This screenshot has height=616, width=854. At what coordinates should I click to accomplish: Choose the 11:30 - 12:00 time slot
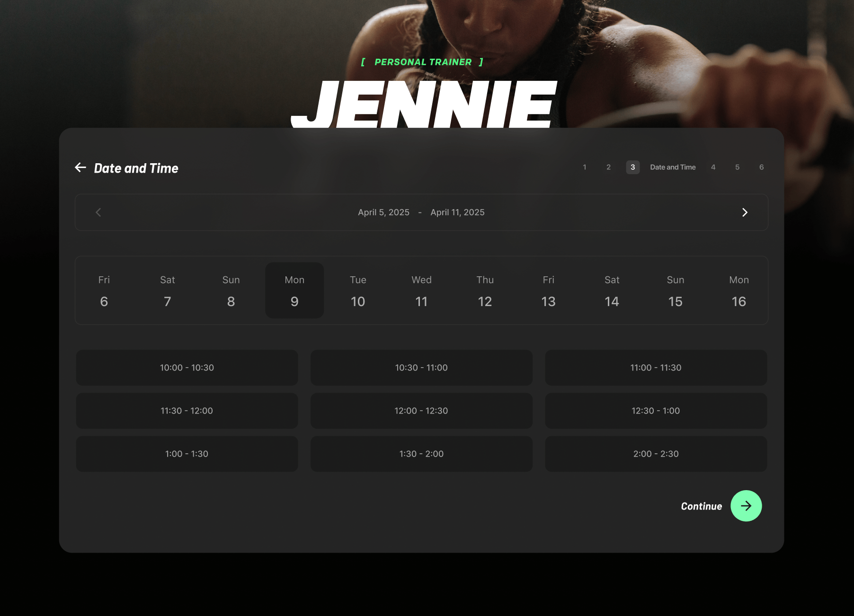tap(187, 411)
